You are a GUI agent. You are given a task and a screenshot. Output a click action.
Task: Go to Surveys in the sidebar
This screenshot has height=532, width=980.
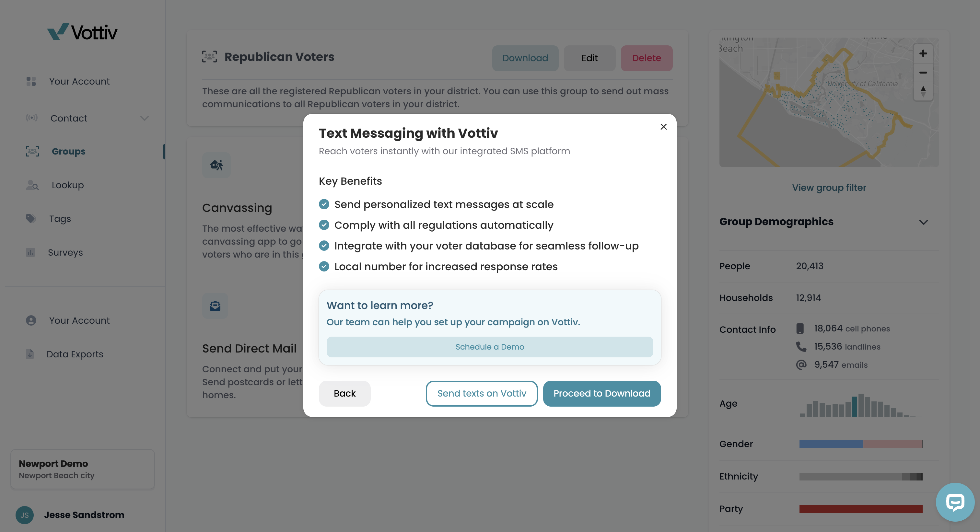coord(65,252)
